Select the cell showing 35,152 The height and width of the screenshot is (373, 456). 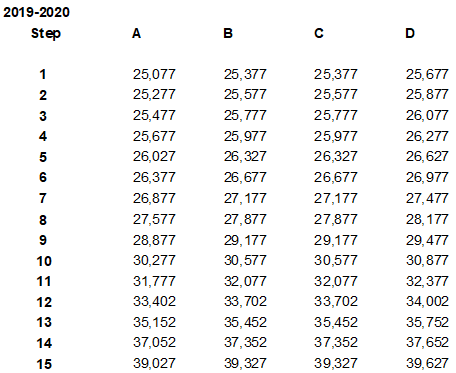click(154, 322)
